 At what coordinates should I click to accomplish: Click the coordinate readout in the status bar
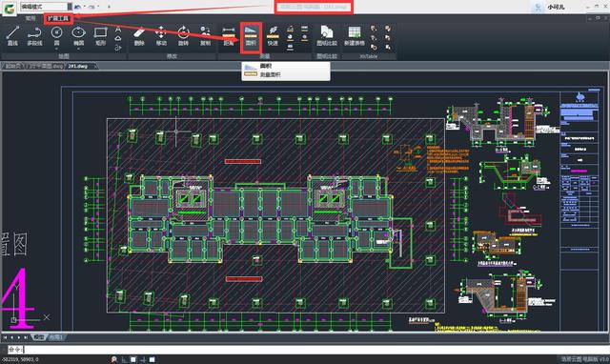(20, 359)
